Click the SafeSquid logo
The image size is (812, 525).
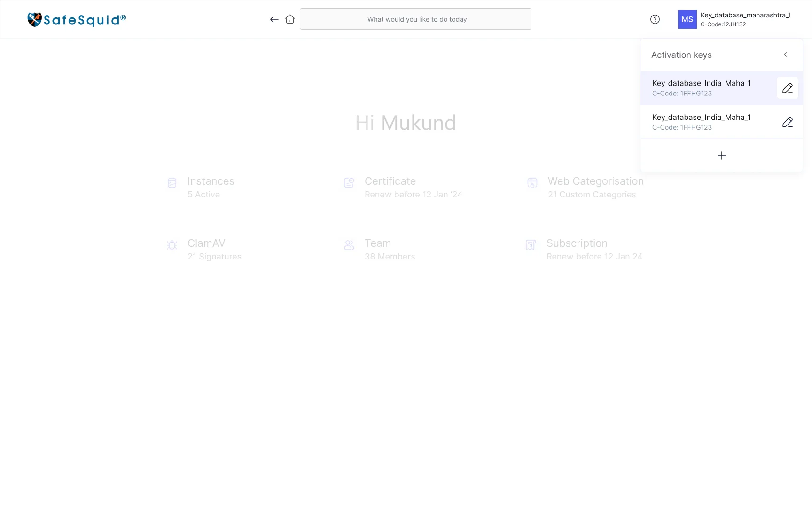[x=77, y=19]
